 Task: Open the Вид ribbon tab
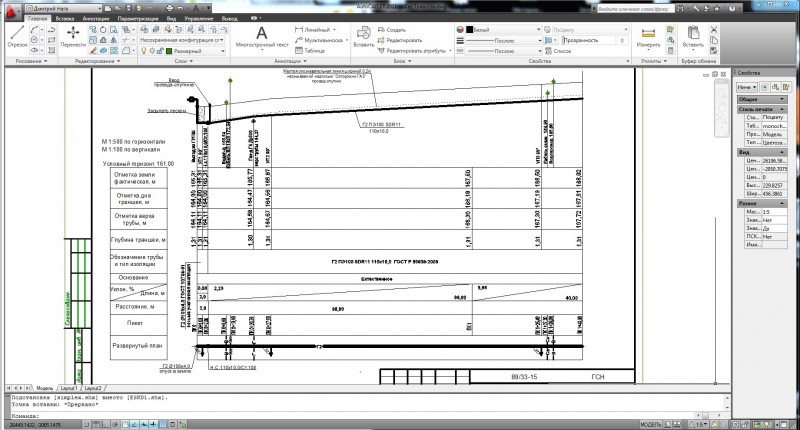click(171, 18)
